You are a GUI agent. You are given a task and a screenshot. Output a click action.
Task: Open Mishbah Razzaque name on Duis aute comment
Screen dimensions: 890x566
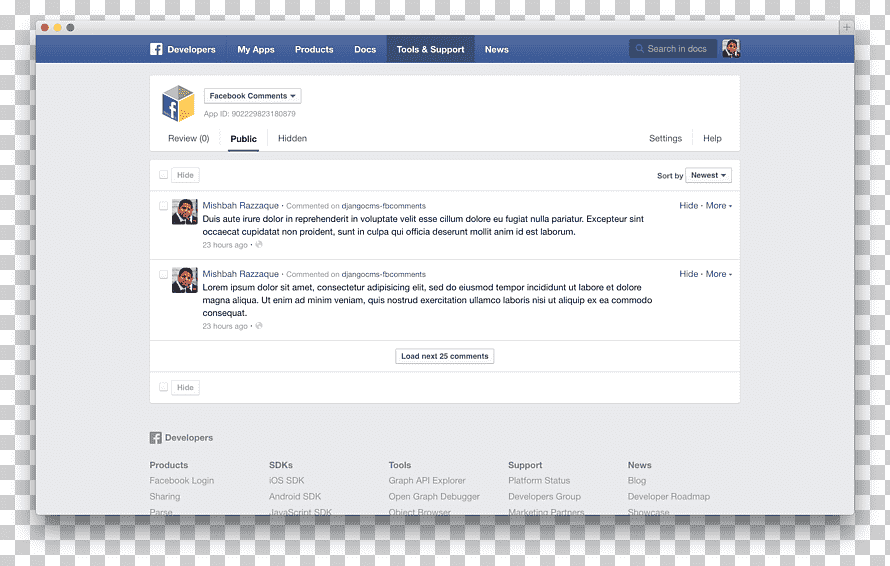coord(241,206)
